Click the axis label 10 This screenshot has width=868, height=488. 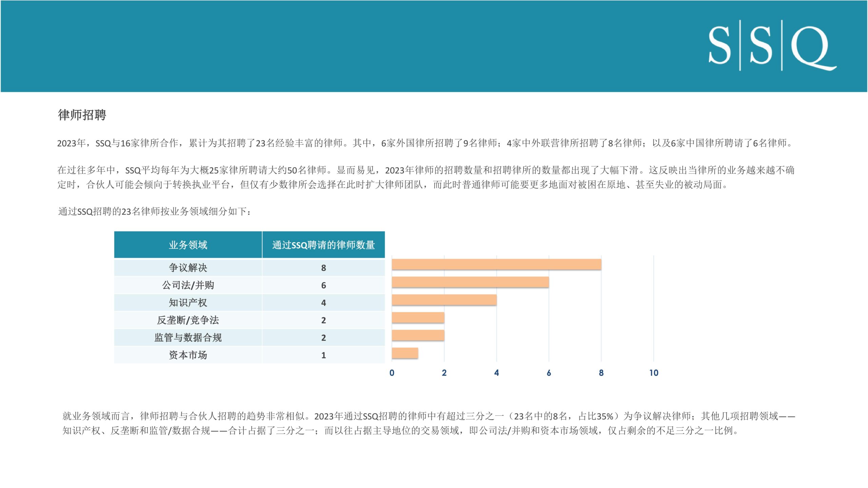tap(654, 373)
